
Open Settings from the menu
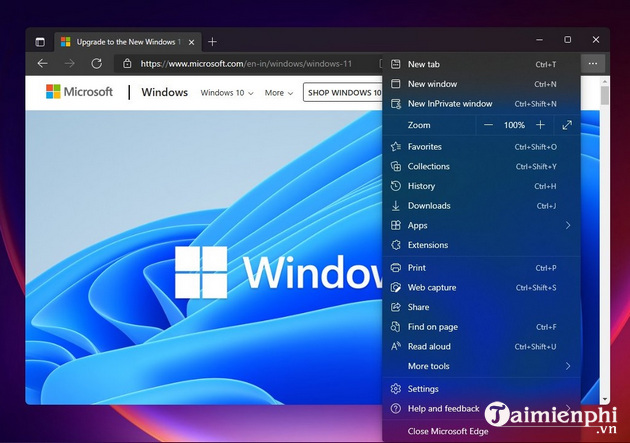coord(481,389)
